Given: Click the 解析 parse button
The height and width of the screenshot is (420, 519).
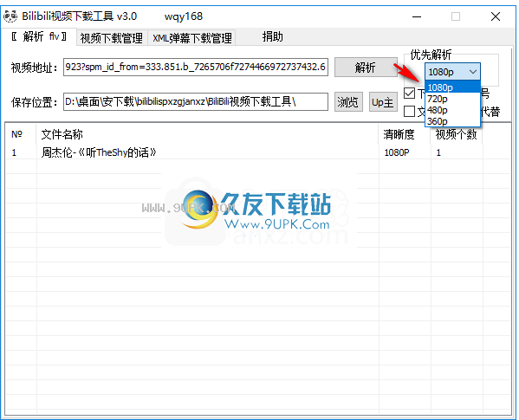Looking at the screenshot, I should pyautogui.click(x=366, y=68).
